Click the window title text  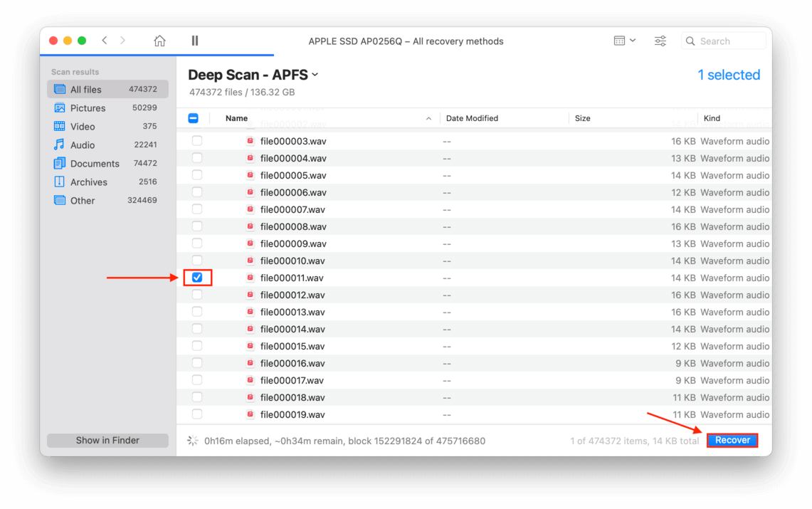tap(406, 41)
